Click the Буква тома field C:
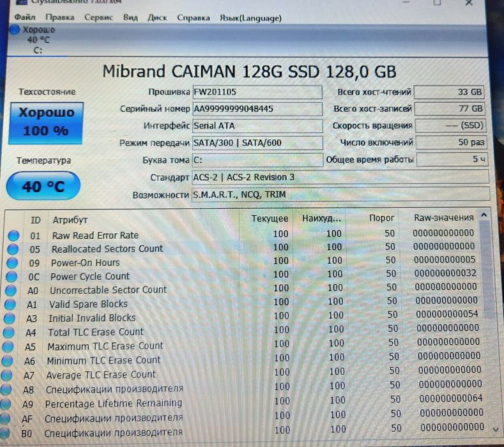 tap(257, 160)
